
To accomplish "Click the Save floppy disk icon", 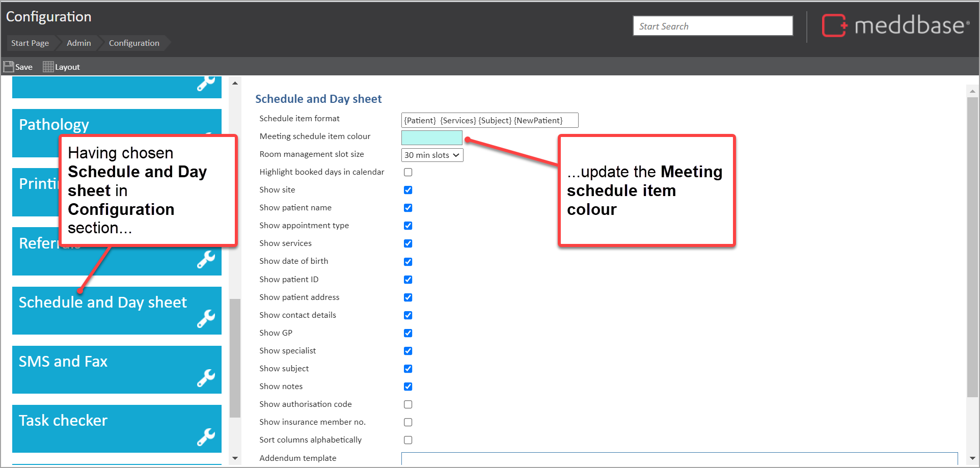I will pos(9,67).
